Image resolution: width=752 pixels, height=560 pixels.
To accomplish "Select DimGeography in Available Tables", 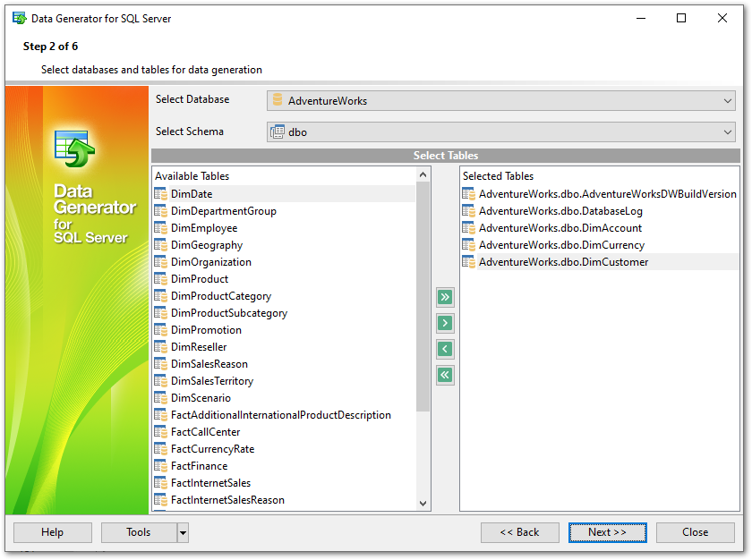I will coord(285,245).
